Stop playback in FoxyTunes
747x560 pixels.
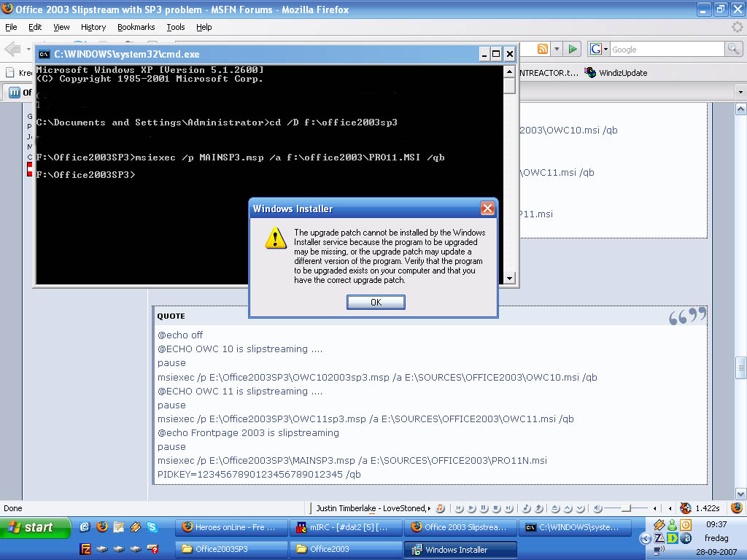[496, 508]
